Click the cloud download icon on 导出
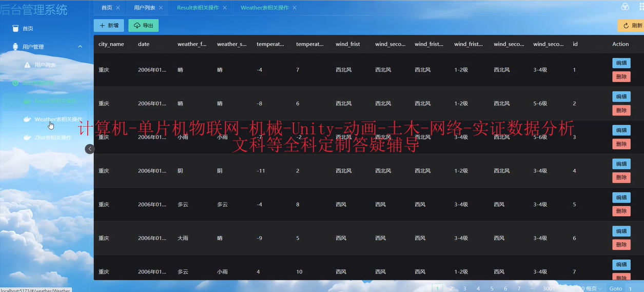 (x=138, y=25)
